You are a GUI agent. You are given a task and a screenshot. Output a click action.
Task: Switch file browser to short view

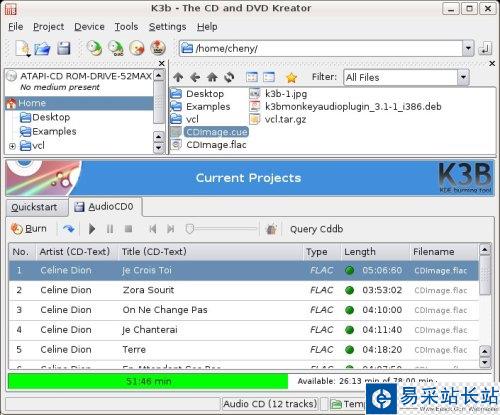point(252,77)
